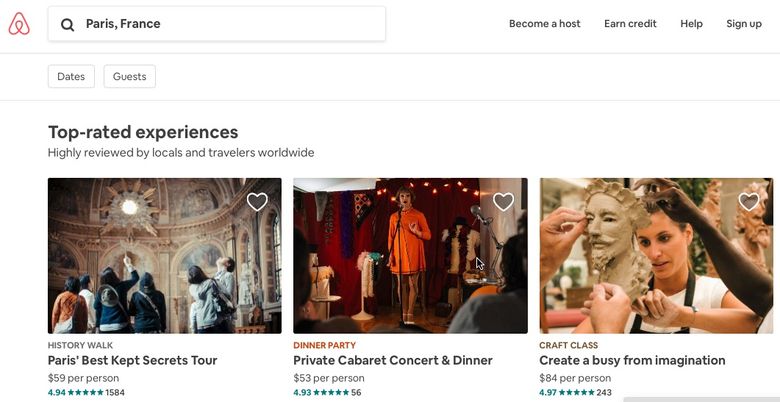The width and height of the screenshot is (780, 402).
Task: Click the Airbnb logo icon
Action: 19,24
